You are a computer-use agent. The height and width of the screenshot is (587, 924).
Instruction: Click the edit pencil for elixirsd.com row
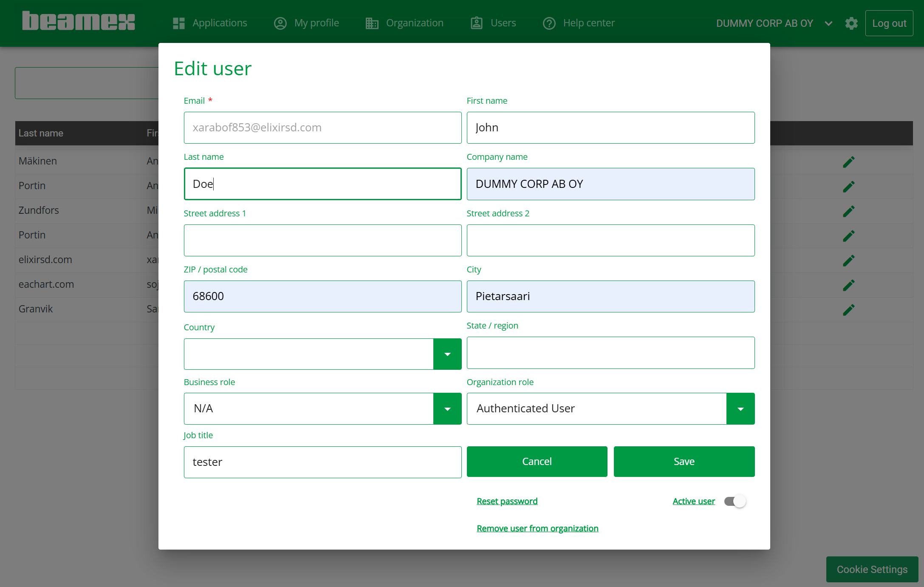pyautogui.click(x=848, y=261)
